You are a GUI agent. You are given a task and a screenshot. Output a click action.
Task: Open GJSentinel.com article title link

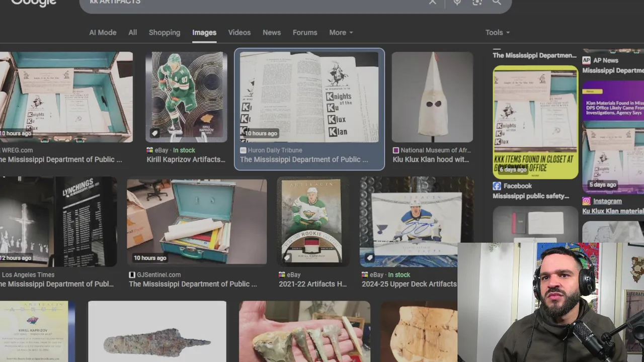(x=193, y=284)
